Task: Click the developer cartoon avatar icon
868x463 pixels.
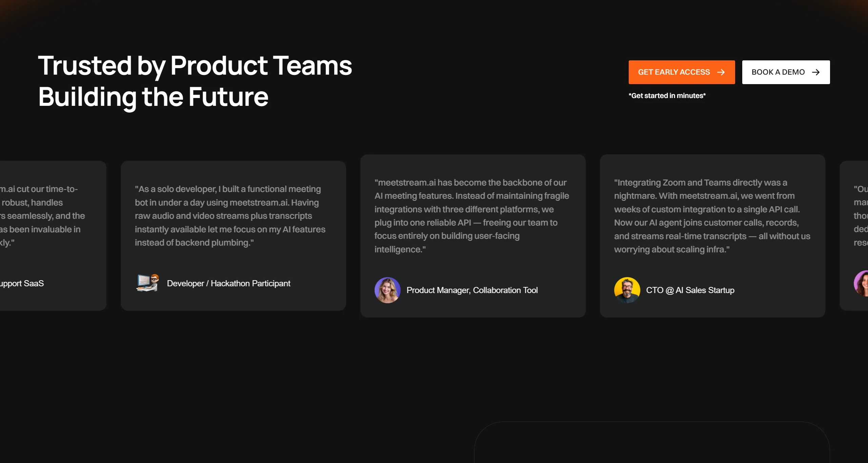Action: coord(147,283)
